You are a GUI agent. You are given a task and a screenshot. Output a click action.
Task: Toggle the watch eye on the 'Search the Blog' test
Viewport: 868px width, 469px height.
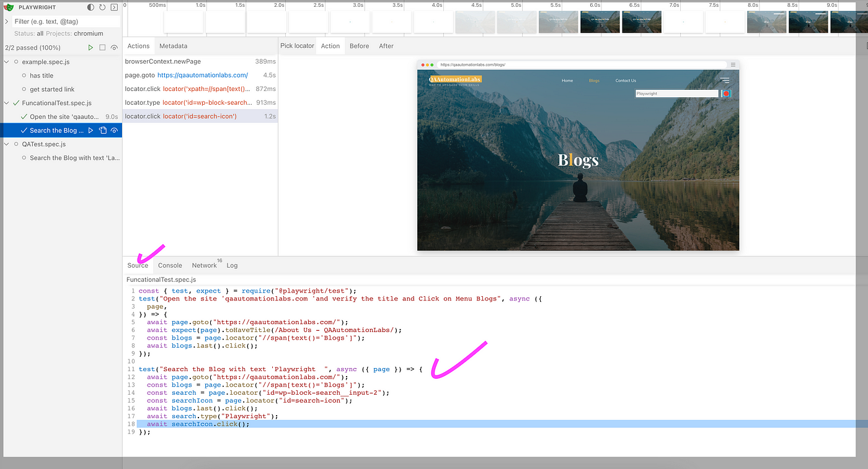(x=114, y=131)
